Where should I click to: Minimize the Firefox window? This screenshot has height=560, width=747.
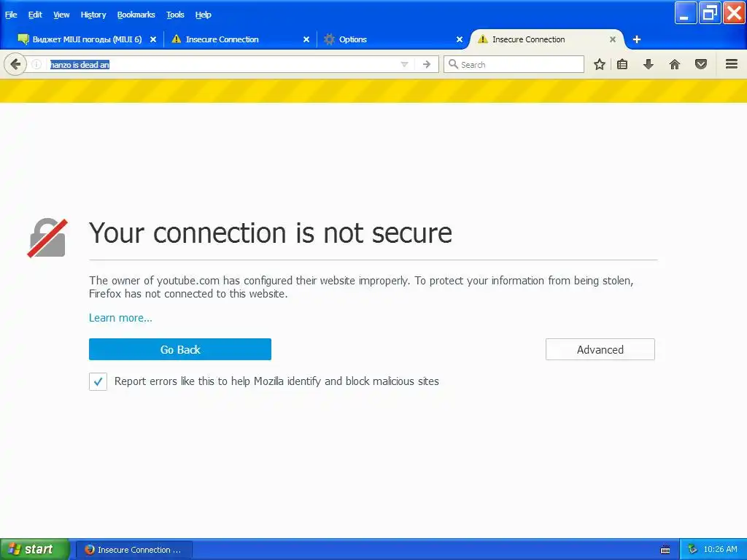click(685, 13)
